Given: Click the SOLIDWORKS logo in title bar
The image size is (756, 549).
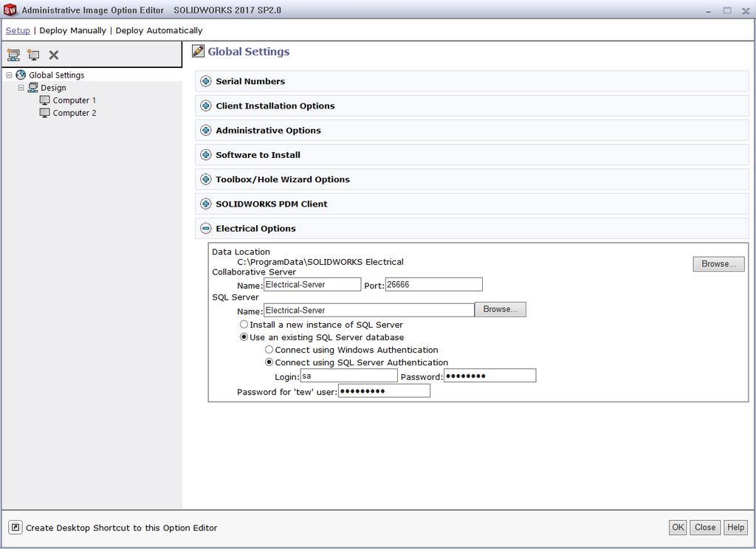Looking at the screenshot, I should [x=10, y=10].
